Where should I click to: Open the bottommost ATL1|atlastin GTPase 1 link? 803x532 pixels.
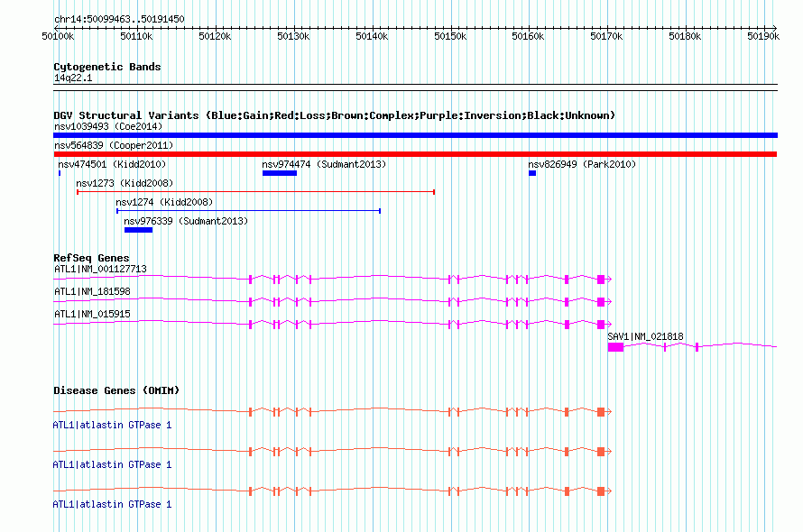coord(112,504)
